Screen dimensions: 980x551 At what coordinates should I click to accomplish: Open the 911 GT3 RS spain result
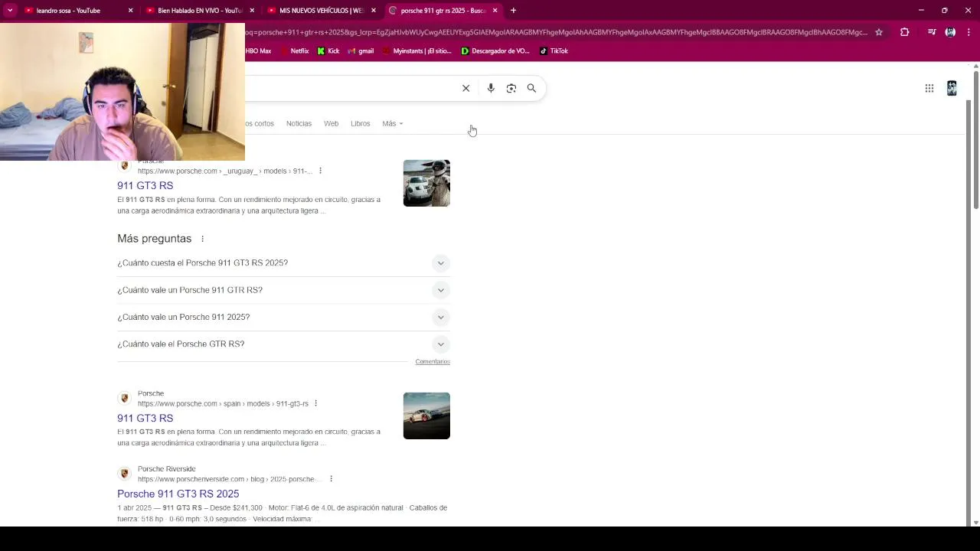pos(145,418)
